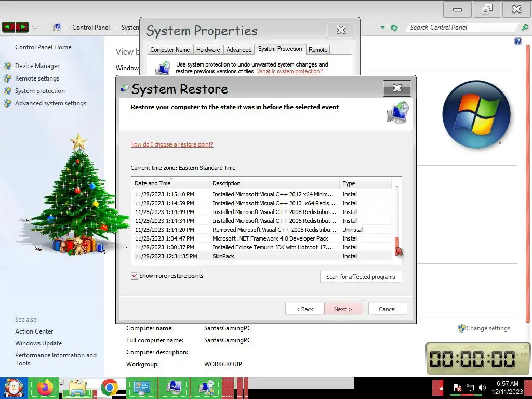The height and width of the screenshot is (399, 532).
Task: Select Visual C++ 2010 x64 restore point
Action: pyautogui.click(x=262, y=203)
